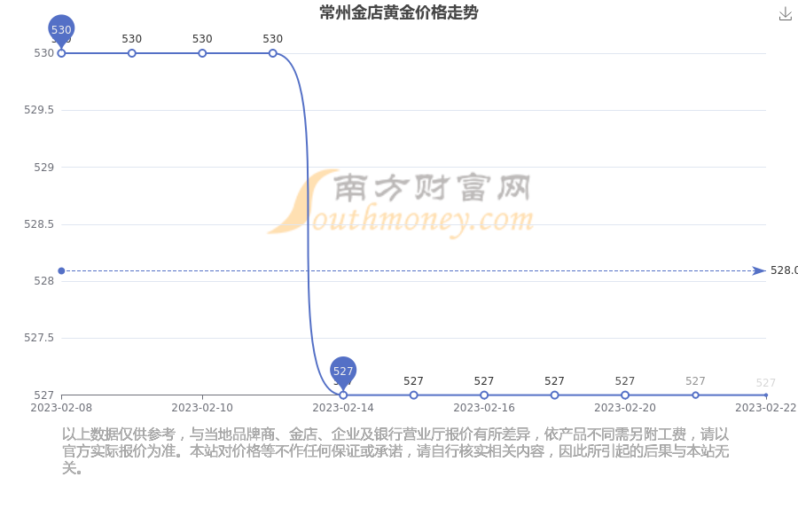798x532 pixels.
Task: Click y-axis label 529.5
Action: pyautogui.click(x=39, y=110)
